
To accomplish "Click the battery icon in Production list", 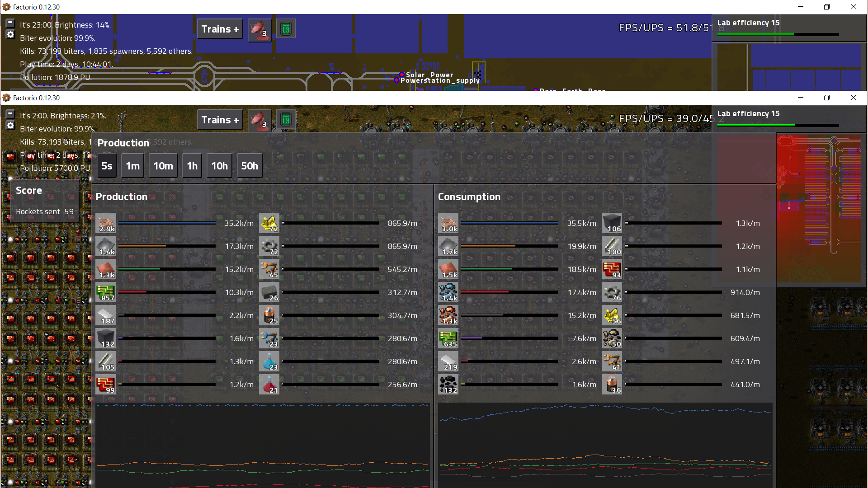I will click(269, 315).
